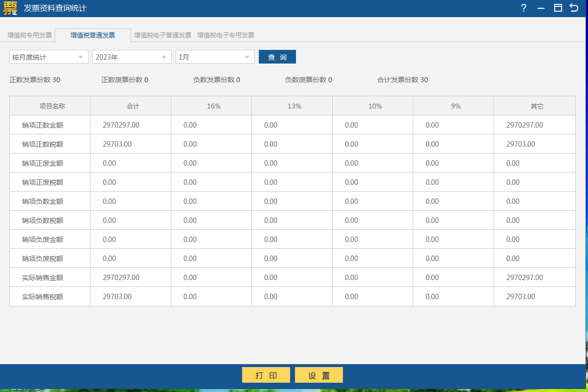Image resolution: width=588 pixels, height=392 pixels.
Task: Open 设置 settings button at the bottom
Action: (318, 375)
